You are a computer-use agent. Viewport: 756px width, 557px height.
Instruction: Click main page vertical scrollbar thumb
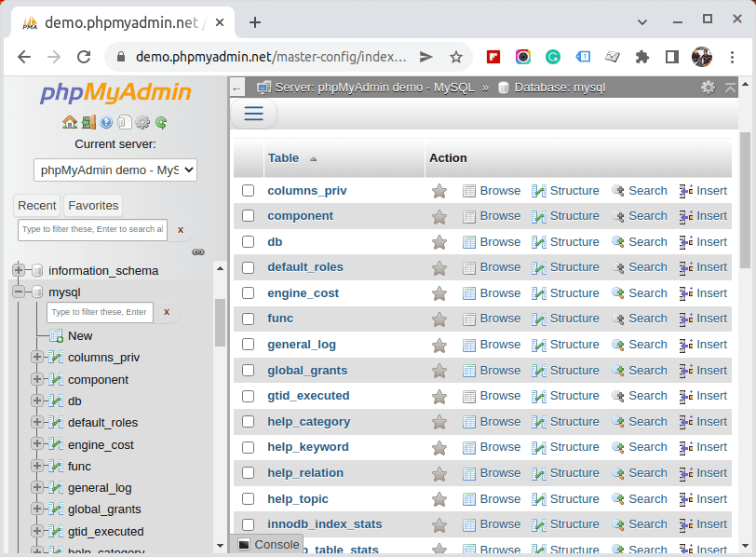[x=745, y=200]
